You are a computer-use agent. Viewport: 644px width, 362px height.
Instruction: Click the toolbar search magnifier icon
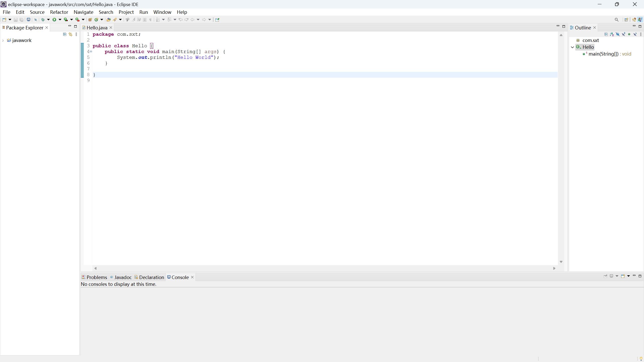(x=616, y=20)
